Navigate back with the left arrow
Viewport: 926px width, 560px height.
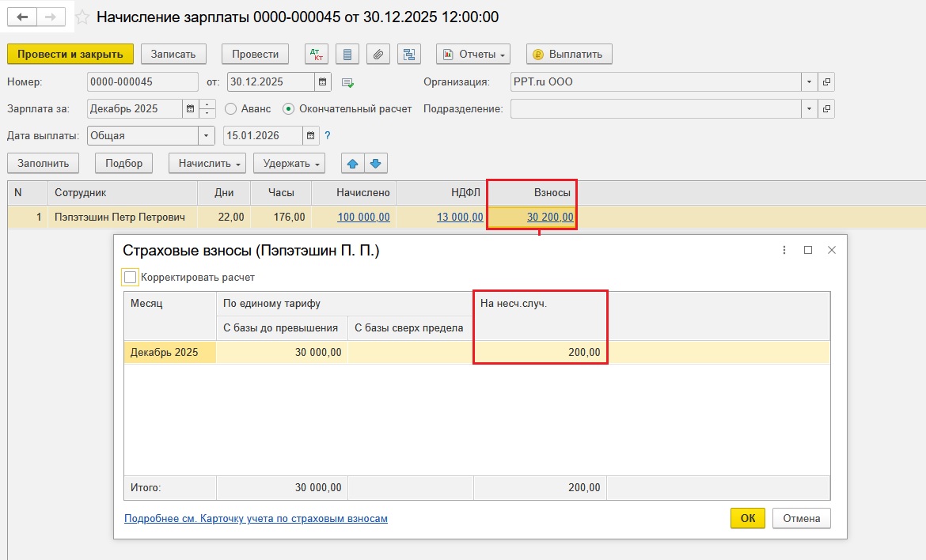coord(25,17)
